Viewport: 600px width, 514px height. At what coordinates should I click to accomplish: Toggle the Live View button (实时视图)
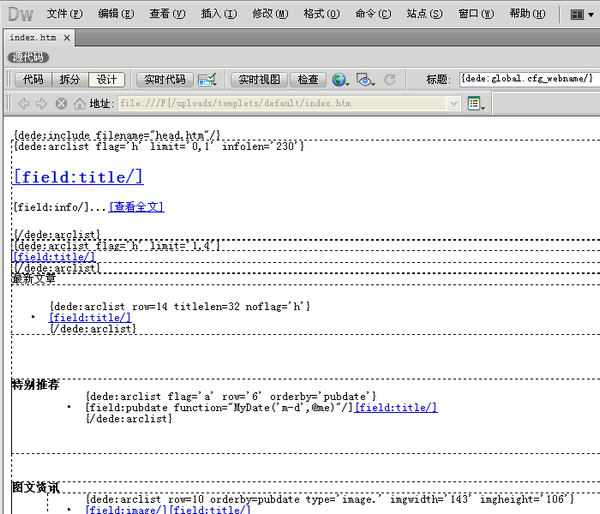click(x=259, y=79)
